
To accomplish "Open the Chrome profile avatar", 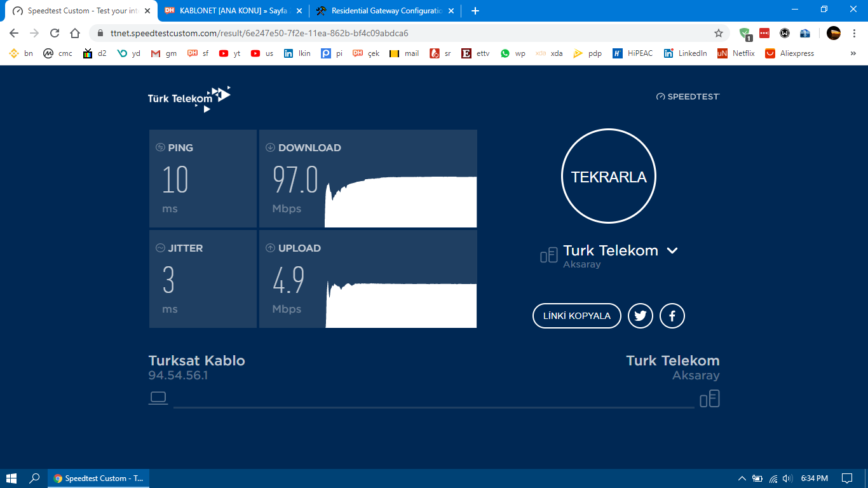I will tap(834, 33).
